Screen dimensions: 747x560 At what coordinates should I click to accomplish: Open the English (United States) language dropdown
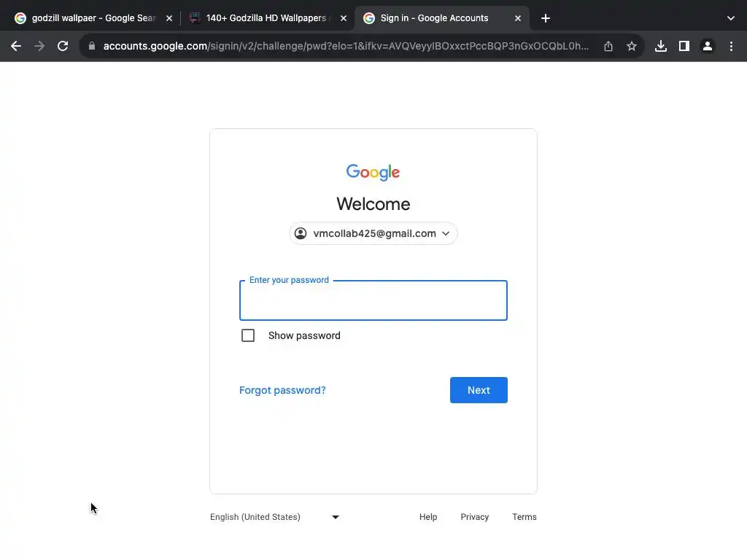coord(275,517)
